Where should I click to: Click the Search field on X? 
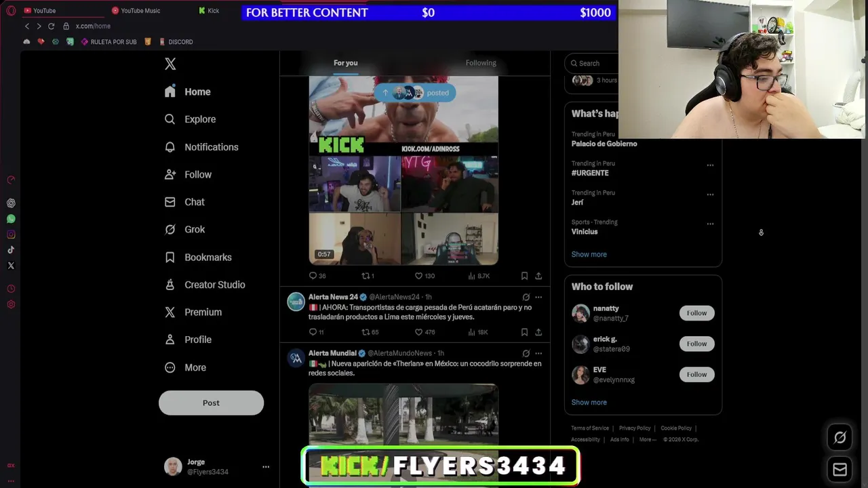point(592,63)
